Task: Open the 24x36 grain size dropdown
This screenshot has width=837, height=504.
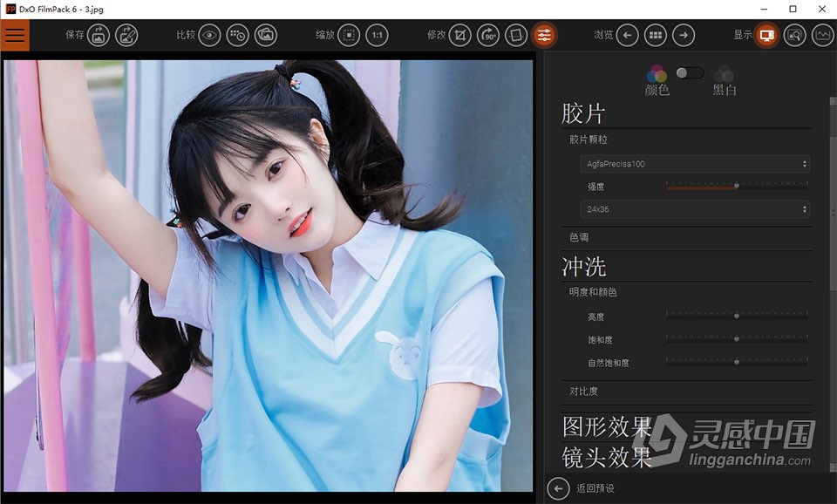Action: coord(693,209)
